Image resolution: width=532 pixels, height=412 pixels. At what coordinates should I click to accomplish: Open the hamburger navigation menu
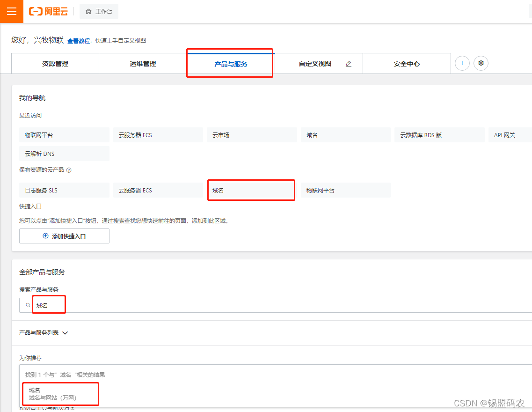(x=11, y=11)
